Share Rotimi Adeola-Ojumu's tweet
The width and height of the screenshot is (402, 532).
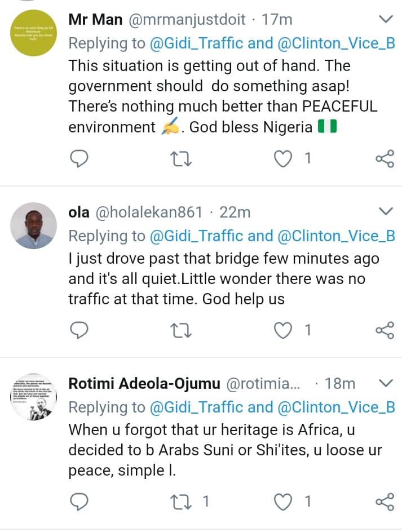(x=385, y=501)
